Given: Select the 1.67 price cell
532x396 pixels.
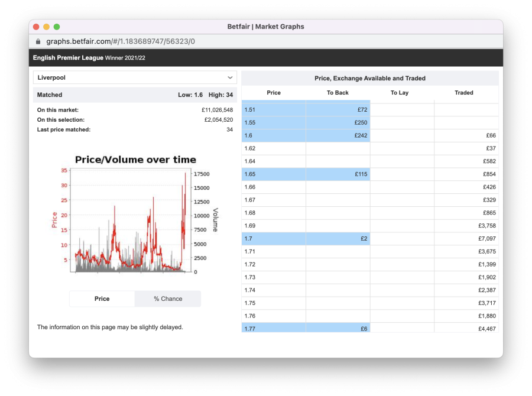Looking at the screenshot, I should (x=274, y=200).
